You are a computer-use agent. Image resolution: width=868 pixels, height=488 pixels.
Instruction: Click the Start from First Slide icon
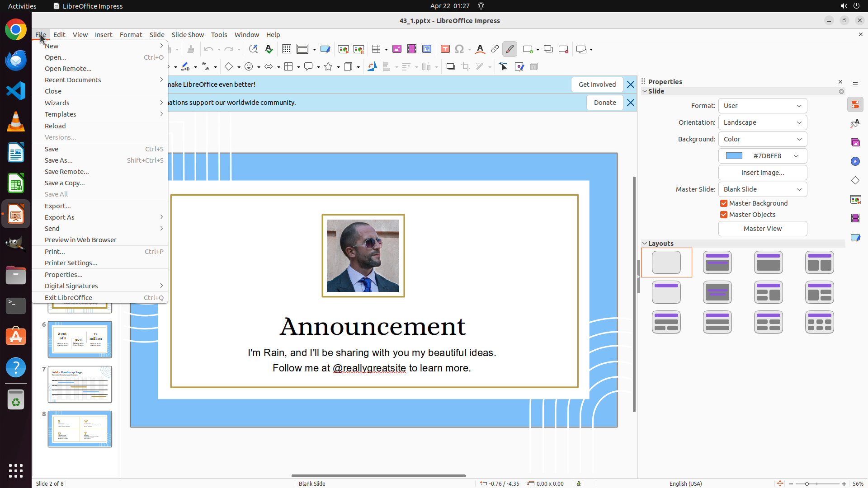[x=344, y=49]
